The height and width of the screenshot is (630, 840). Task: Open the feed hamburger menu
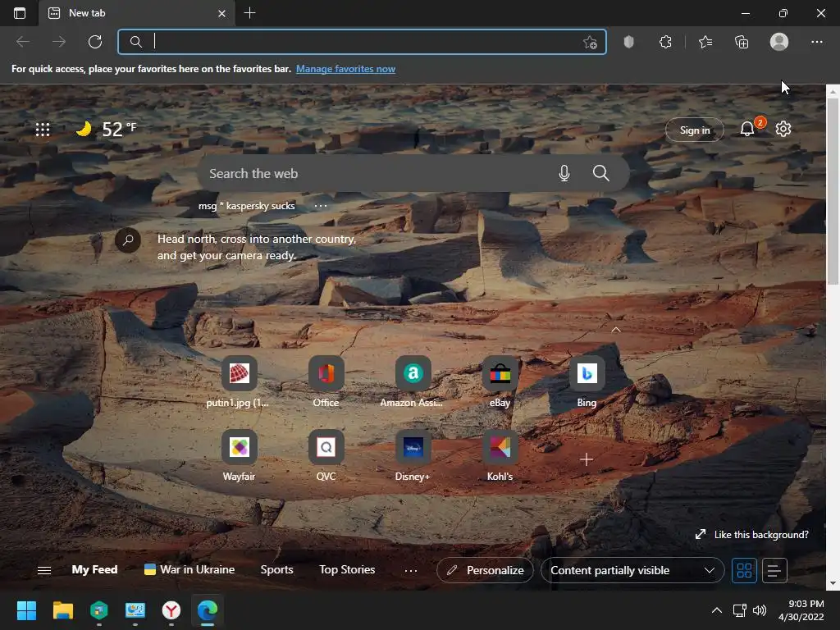coord(44,571)
